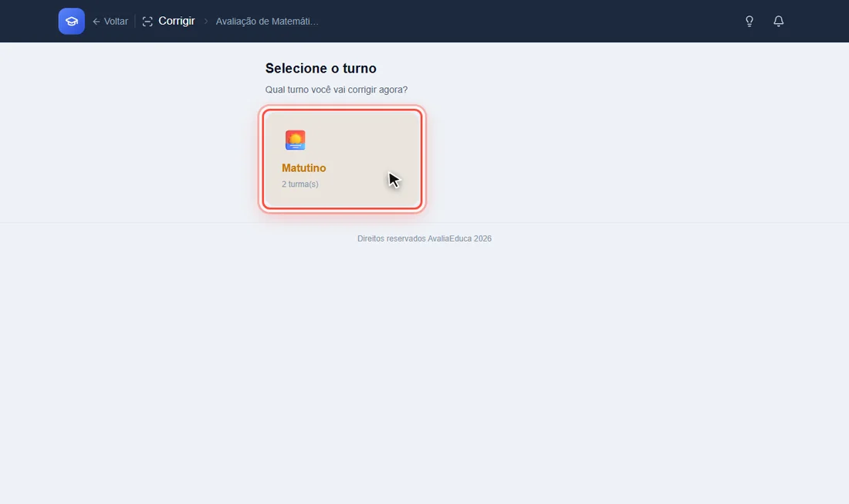Click the scan icon next to Corrigir

tap(147, 22)
